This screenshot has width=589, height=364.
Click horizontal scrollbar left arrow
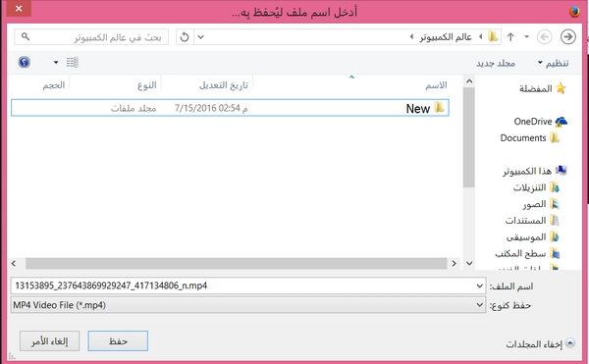coord(14,263)
